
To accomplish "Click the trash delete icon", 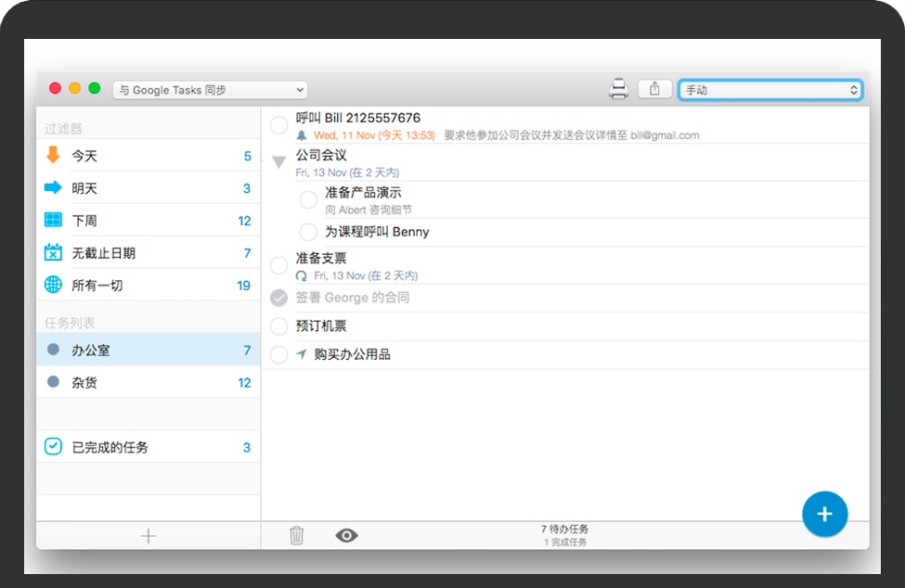I will pos(296,535).
